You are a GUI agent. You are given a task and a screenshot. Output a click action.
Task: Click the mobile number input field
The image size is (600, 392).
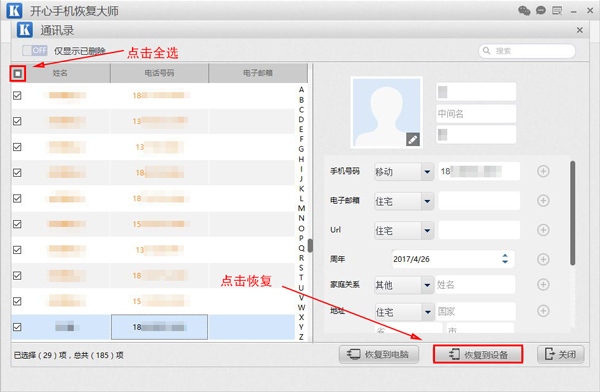(x=479, y=171)
